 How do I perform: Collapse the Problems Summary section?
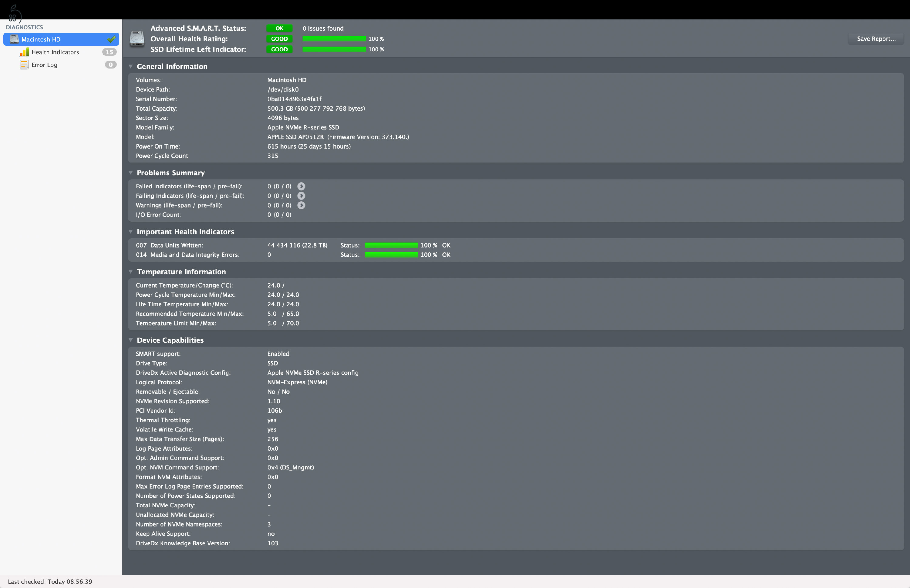(131, 173)
